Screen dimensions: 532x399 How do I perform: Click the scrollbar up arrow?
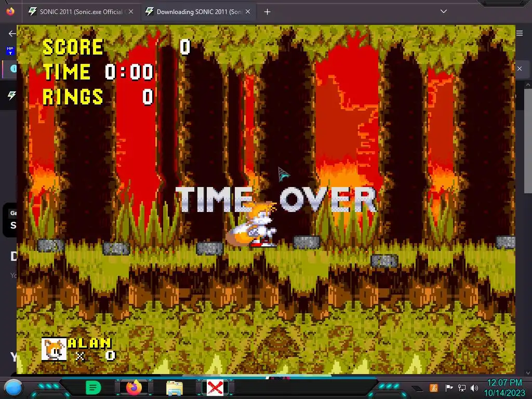point(528,85)
